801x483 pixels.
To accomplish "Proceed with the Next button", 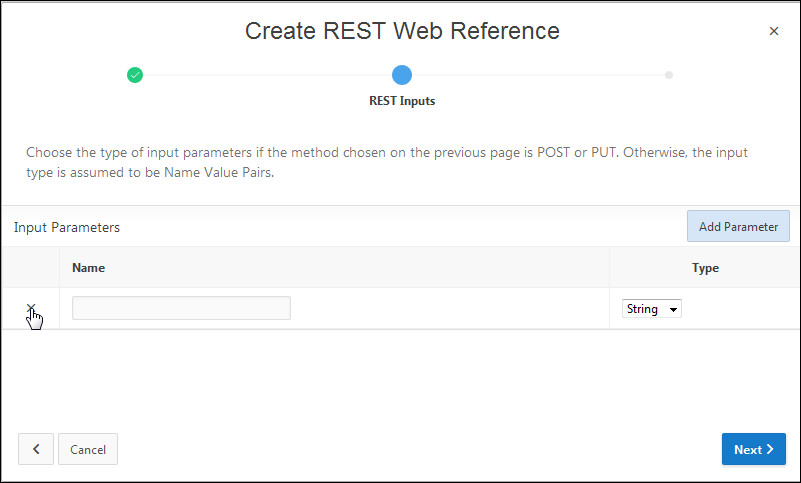I will [x=753, y=449].
